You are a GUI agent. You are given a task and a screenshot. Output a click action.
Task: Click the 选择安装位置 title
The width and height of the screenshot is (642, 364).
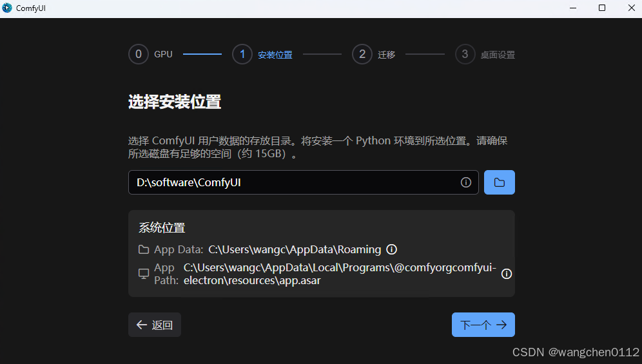point(175,102)
